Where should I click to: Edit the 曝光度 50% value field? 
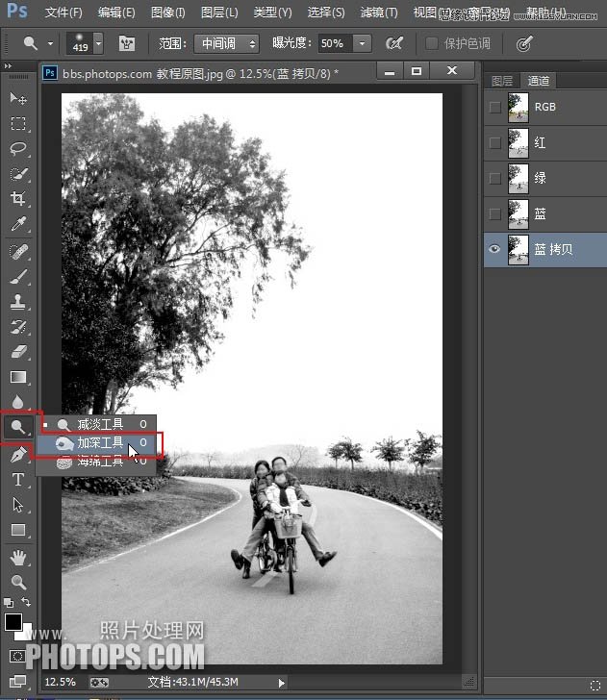click(335, 43)
